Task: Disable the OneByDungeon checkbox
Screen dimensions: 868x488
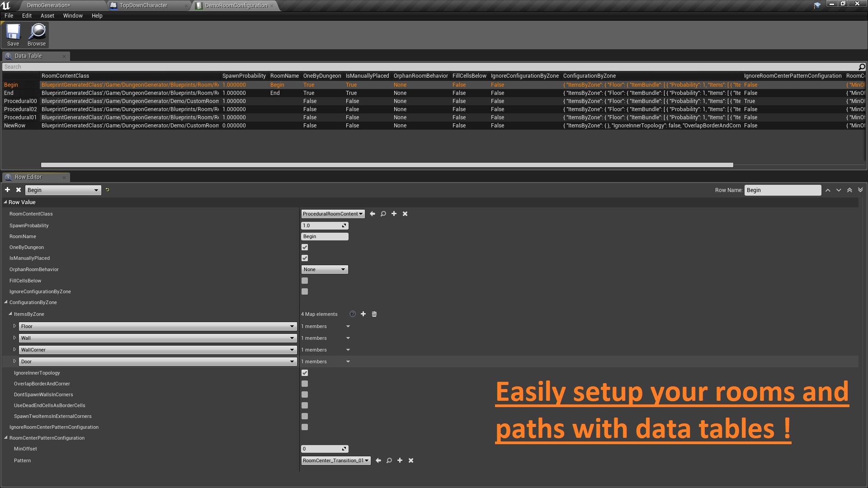Action: (304, 247)
